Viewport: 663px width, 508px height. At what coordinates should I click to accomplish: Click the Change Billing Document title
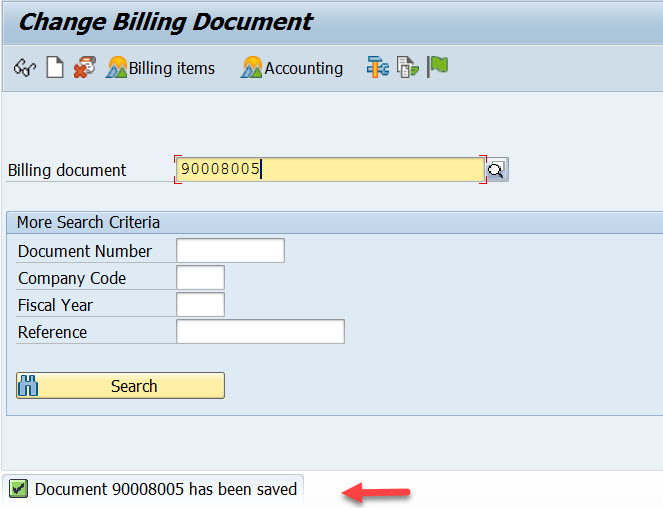click(166, 22)
